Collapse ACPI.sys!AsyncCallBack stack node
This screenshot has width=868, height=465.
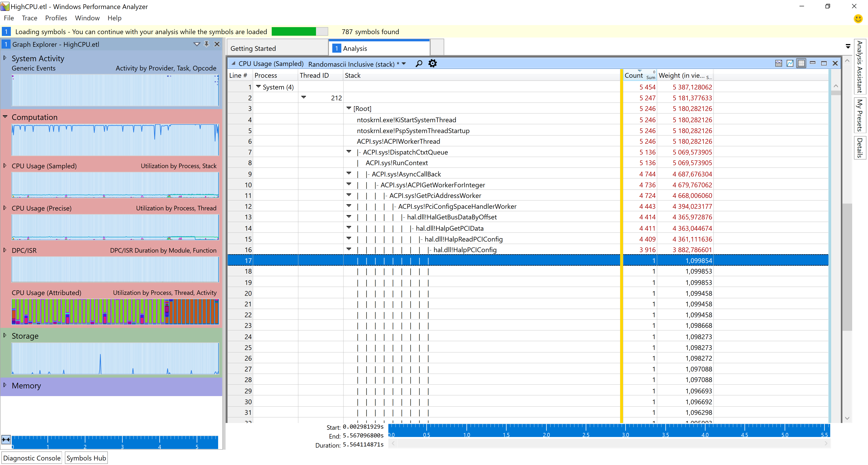click(x=349, y=173)
